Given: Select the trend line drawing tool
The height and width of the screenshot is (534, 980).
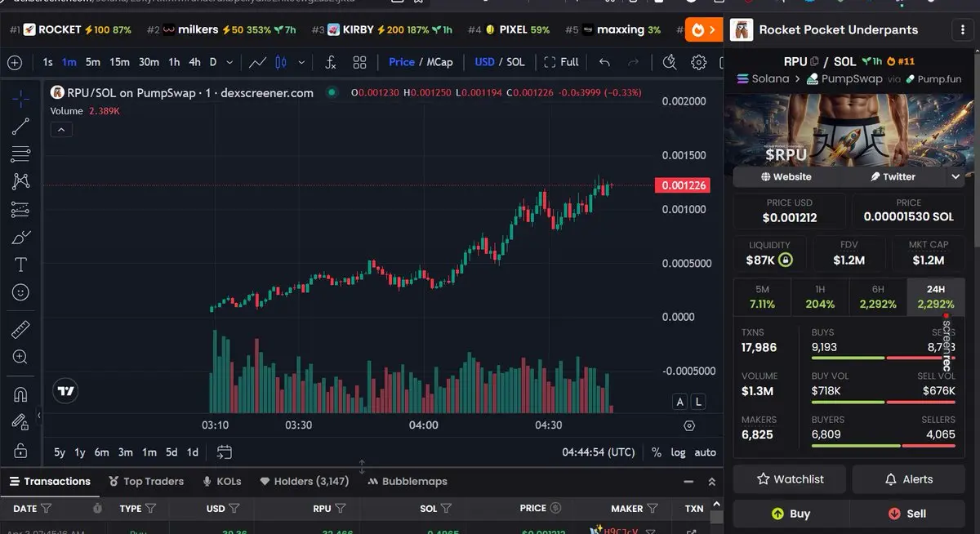Looking at the screenshot, I should tap(21, 126).
